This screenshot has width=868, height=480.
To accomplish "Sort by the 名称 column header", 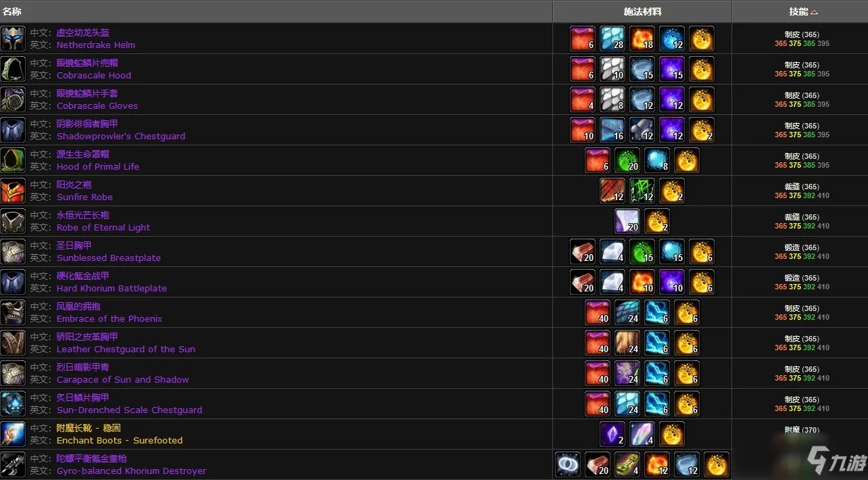I will [12, 11].
